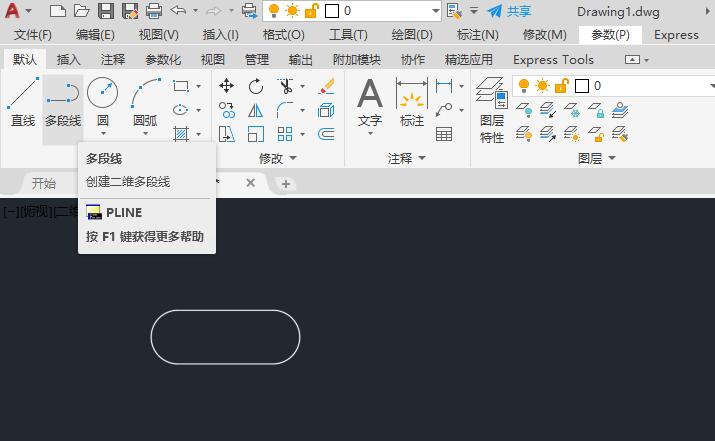Click the quick access layer color swatch
715x441 pixels.
(x=332, y=11)
